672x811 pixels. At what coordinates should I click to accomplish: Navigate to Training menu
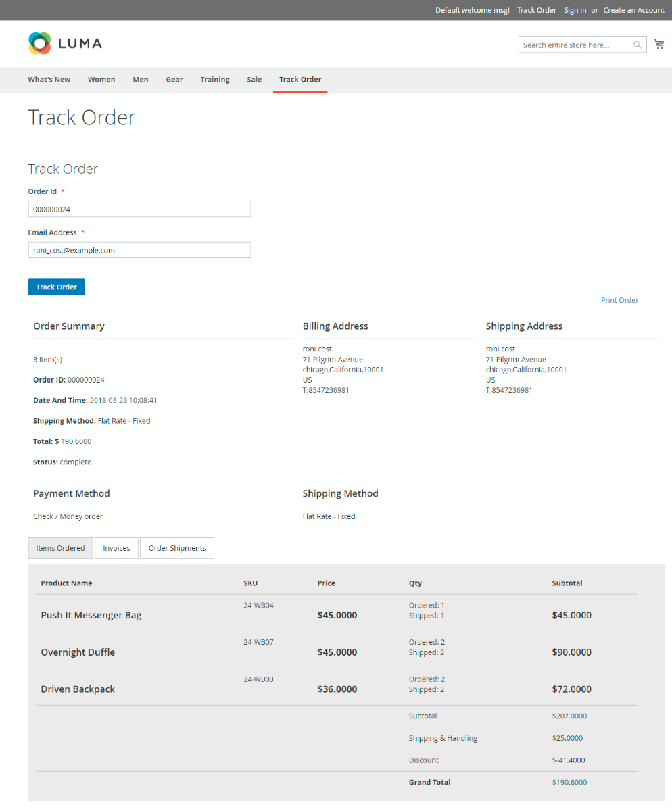click(215, 80)
